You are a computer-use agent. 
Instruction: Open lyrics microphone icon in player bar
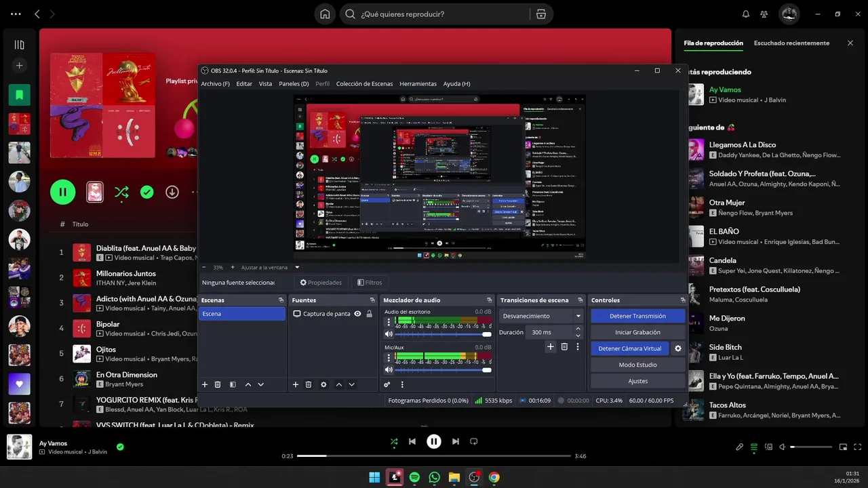point(740,447)
